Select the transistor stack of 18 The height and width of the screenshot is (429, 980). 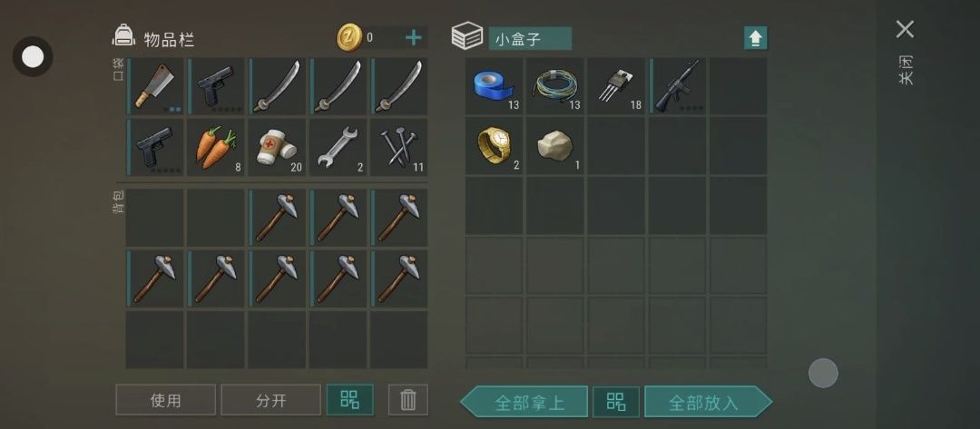pos(615,86)
